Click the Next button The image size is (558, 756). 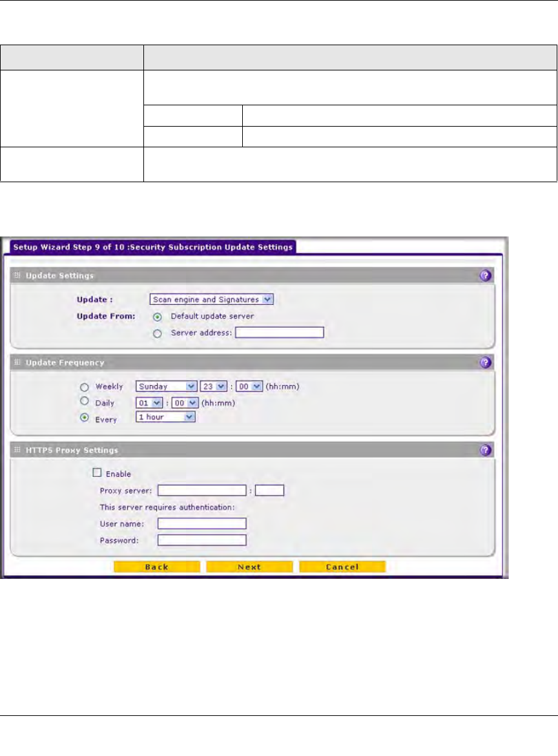(249, 567)
